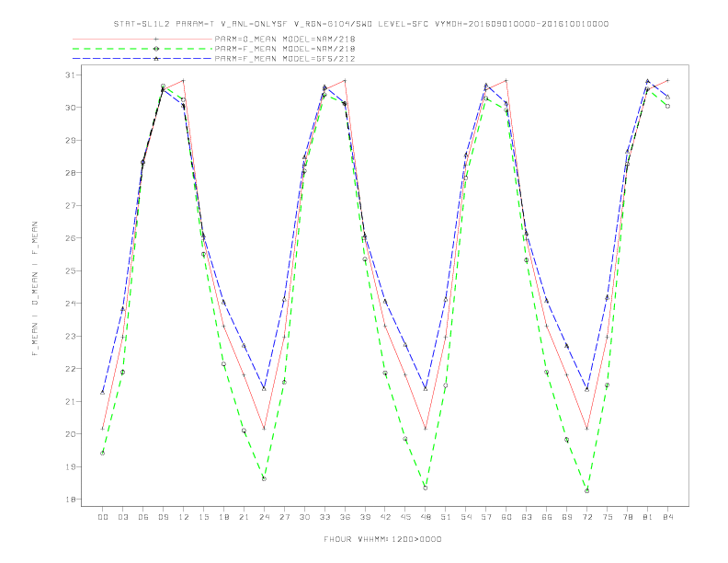The height and width of the screenshot is (563, 728).
Task: Click x-axis forecast hour label 30
Action: pyautogui.click(x=304, y=517)
